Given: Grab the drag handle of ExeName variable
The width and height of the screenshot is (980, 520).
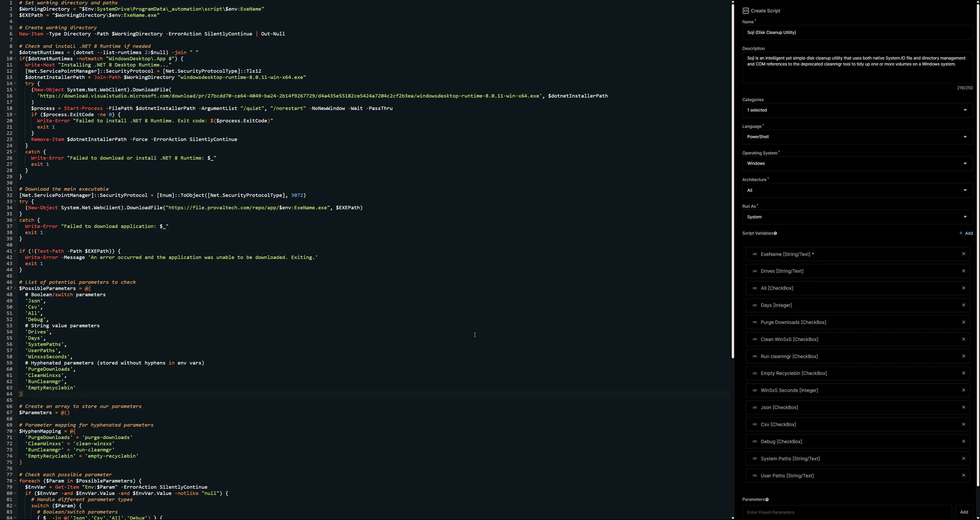Looking at the screenshot, I should (754, 254).
